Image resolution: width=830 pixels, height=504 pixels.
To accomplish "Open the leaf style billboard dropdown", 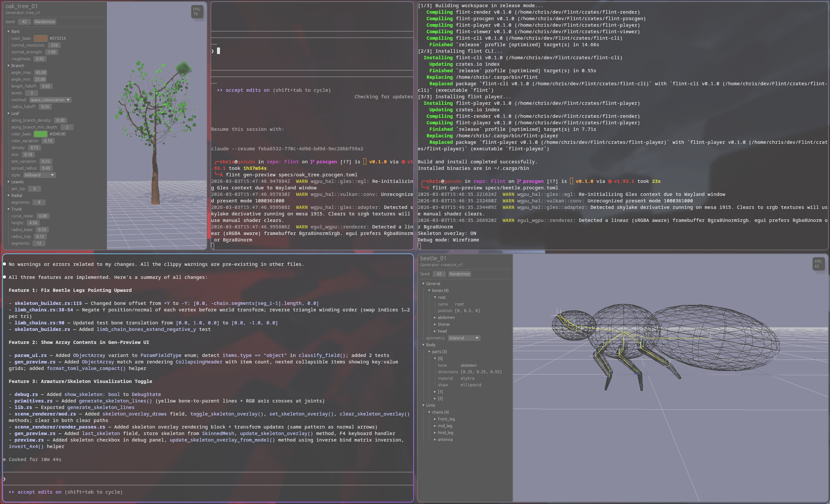I will (39, 175).
